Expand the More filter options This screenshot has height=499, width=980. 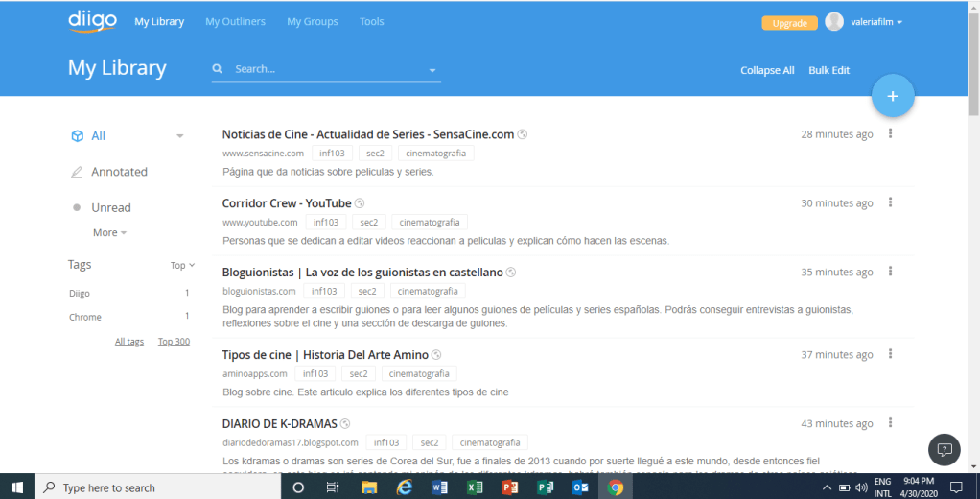point(109,232)
